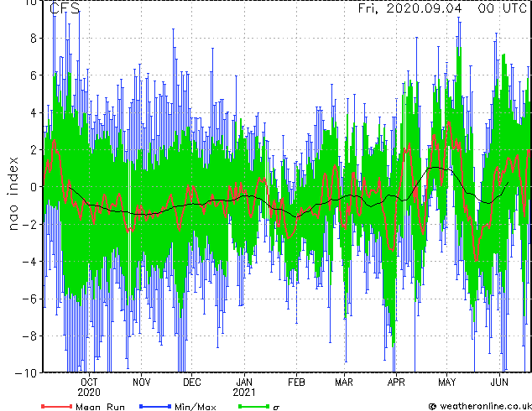Image resolution: width=532 pixels, height=411 pixels.
Task: Click the y-axis value 4
Action: 34,112
